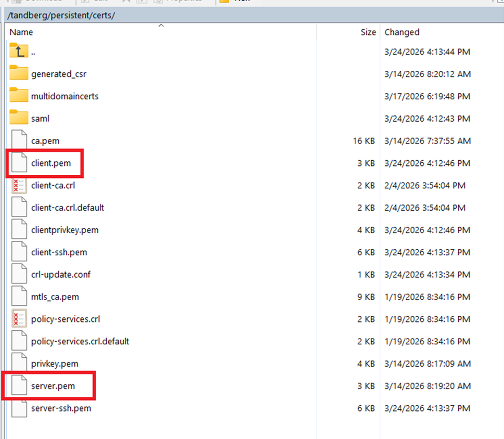The height and width of the screenshot is (439, 504).
Task: Click the client-ssh.pem file icon
Action: (x=19, y=252)
